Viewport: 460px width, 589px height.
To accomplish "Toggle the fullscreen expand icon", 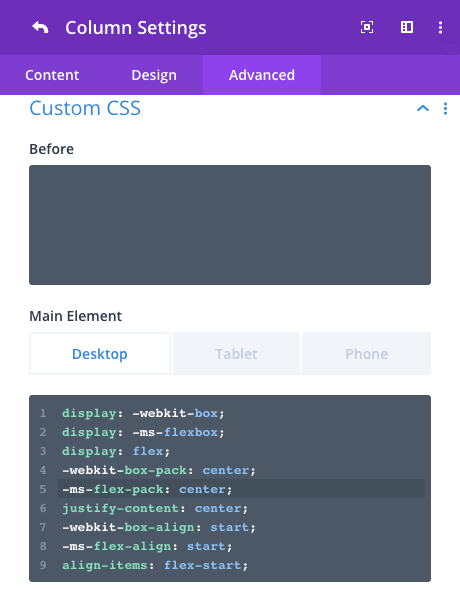I will [366, 27].
